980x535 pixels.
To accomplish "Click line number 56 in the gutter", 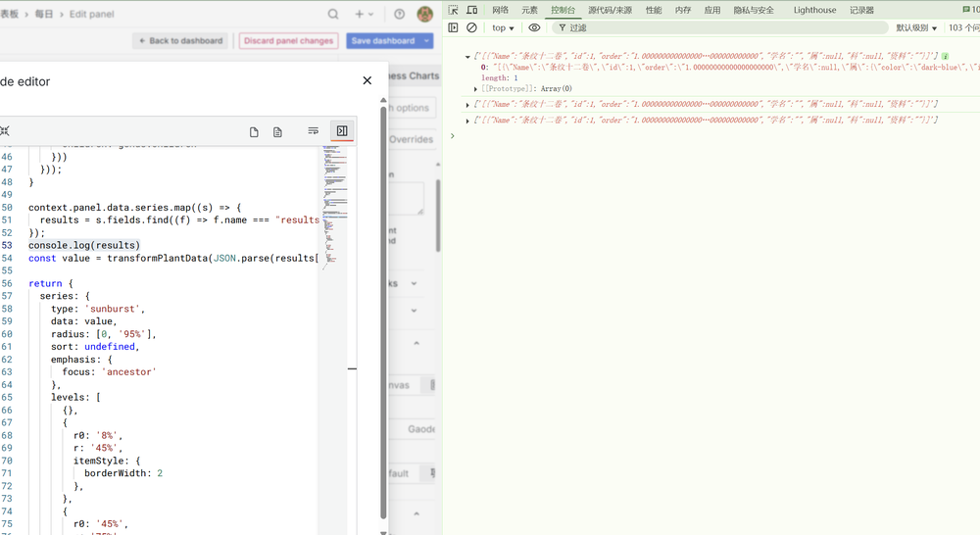I will point(7,283).
